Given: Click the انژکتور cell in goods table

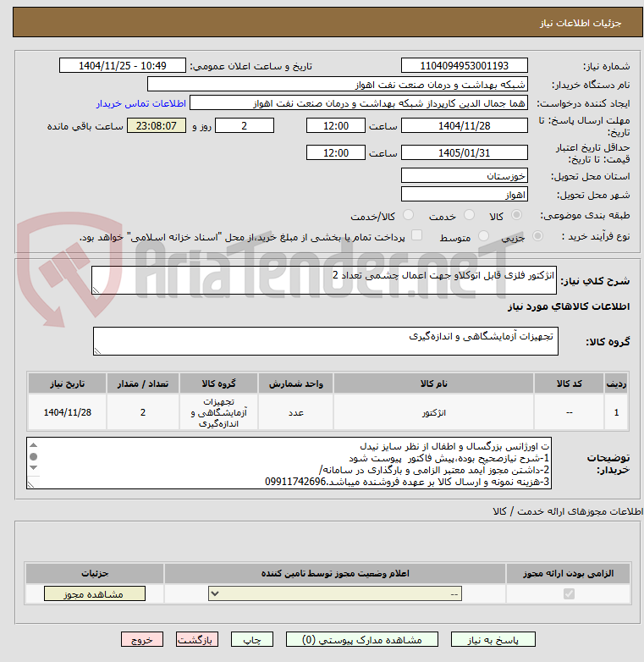Looking at the screenshot, I should click(433, 412).
